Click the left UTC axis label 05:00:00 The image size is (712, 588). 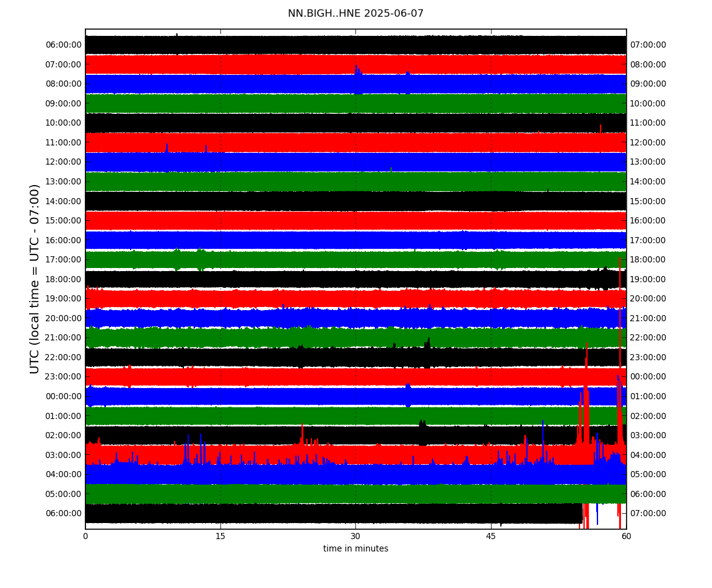[64, 494]
